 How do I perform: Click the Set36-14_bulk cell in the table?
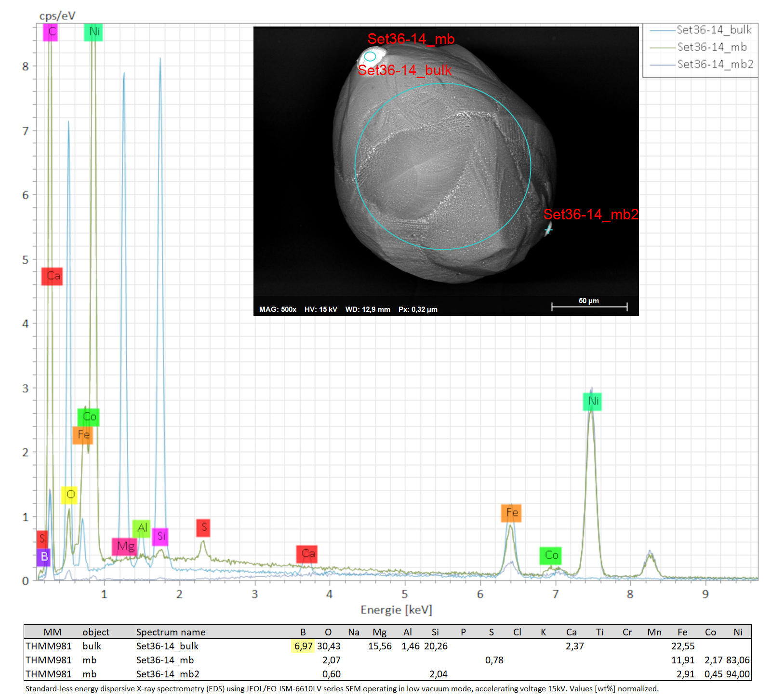[x=167, y=646]
